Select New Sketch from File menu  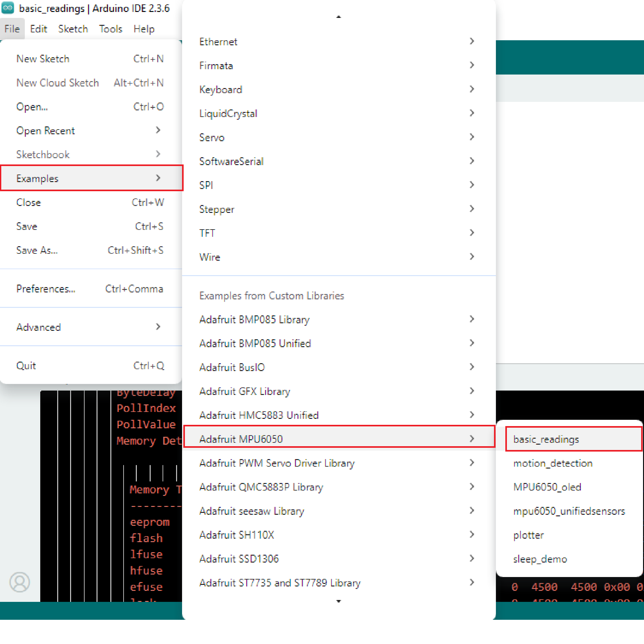coord(43,59)
